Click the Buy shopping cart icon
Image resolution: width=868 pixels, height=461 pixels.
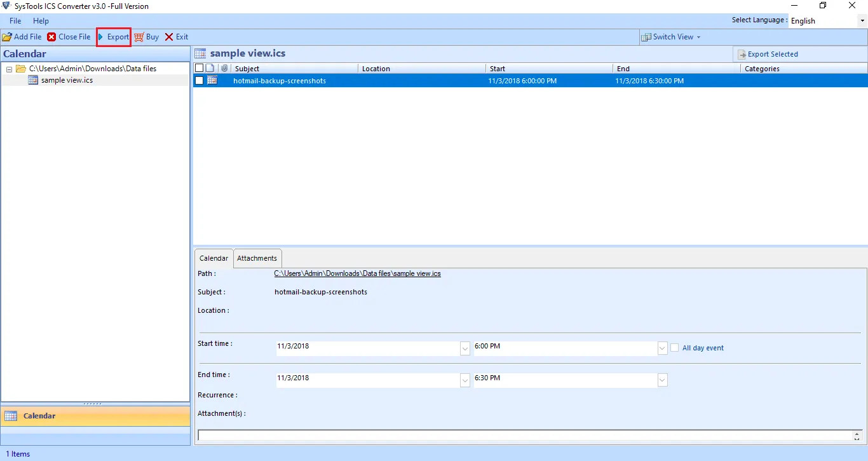(139, 37)
